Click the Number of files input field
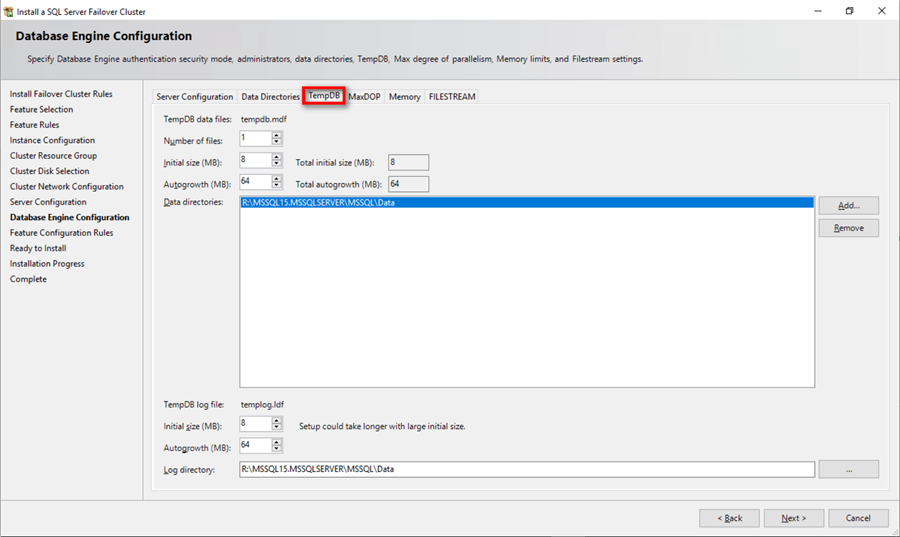 (x=255, y=138)
